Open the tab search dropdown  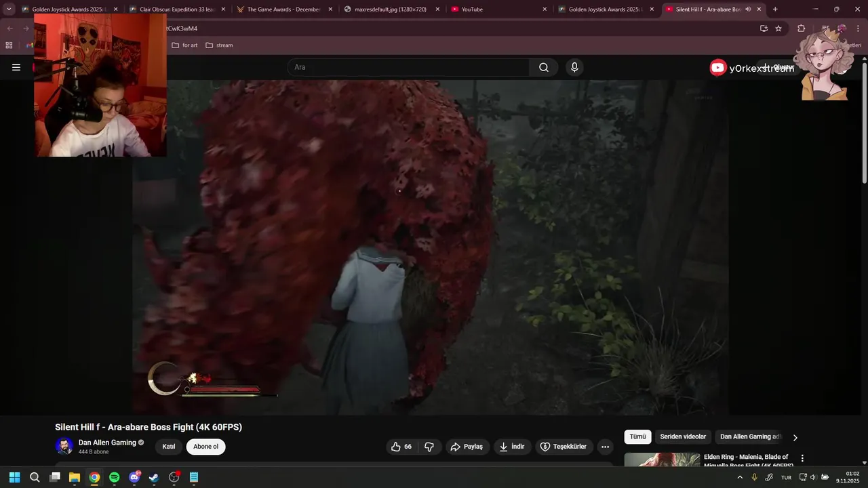(x=9, y=9)
